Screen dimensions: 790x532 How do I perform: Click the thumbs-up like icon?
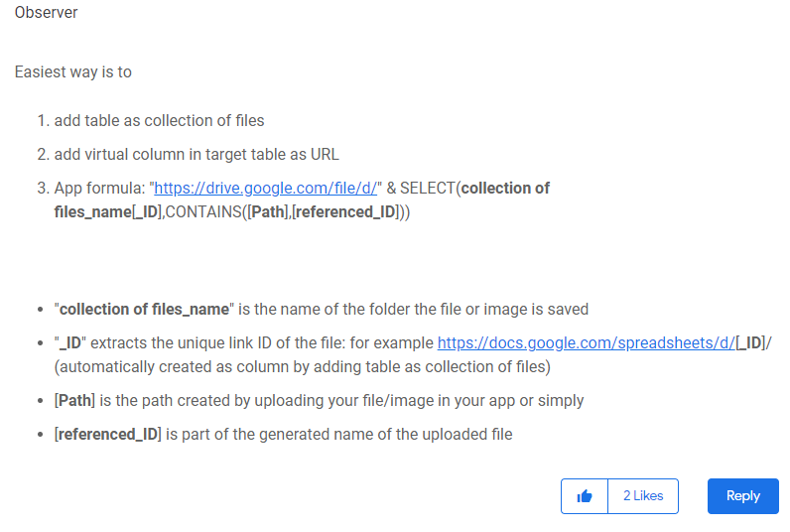click(x=585, y=496)
